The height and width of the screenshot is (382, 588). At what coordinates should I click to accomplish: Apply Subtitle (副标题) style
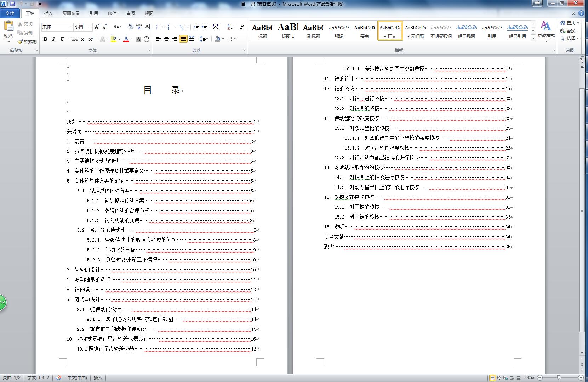[313, 31]
